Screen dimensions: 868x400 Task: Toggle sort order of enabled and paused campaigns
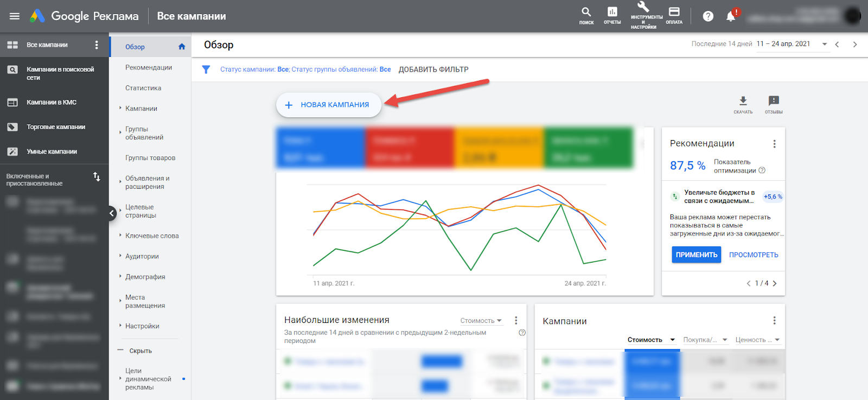click(97, 177)
